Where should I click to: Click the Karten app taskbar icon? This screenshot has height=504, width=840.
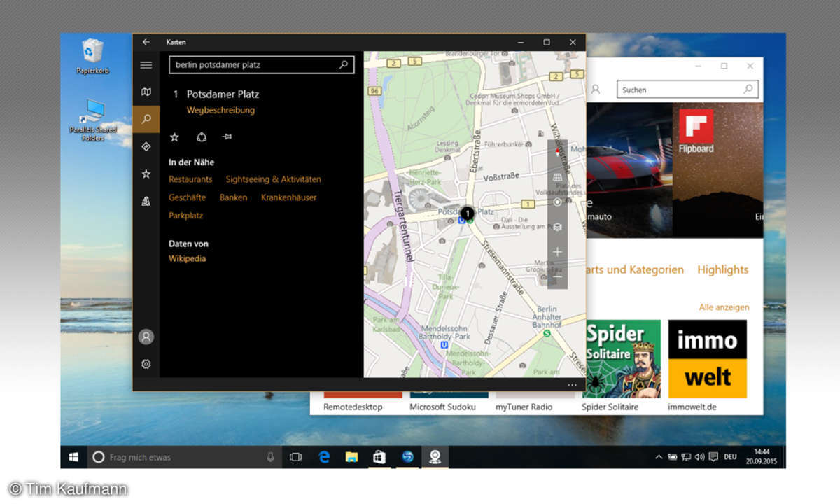435,457
